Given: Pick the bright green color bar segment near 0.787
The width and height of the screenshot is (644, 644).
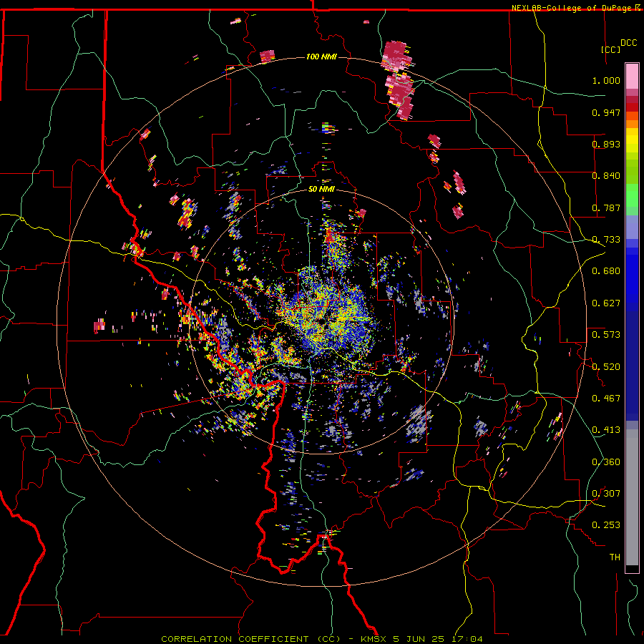Looking at the screenshot, I should (632, 195).
